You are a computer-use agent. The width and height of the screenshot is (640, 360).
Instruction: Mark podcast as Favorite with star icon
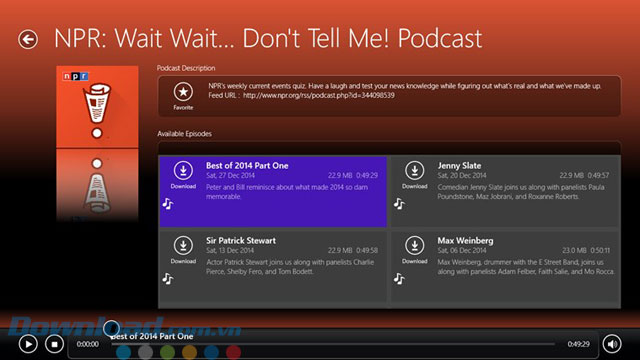(183, 92)
